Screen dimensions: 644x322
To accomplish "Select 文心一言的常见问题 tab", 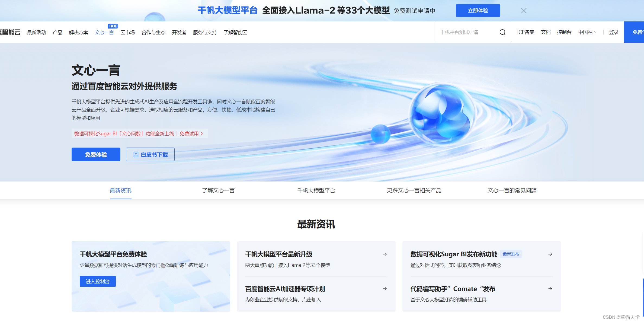I will [512, 190].
